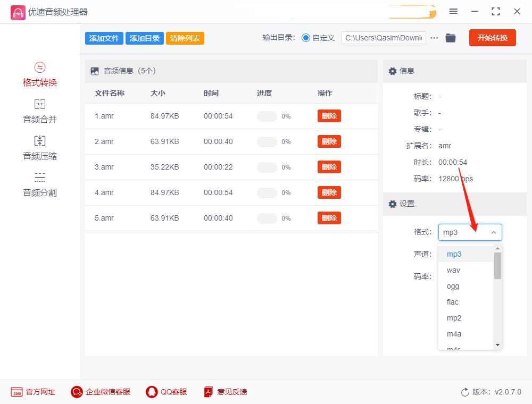This screenshot has width=532, height=404.
Task: Click the app logo in the title bar
Action: coord(18,11)
